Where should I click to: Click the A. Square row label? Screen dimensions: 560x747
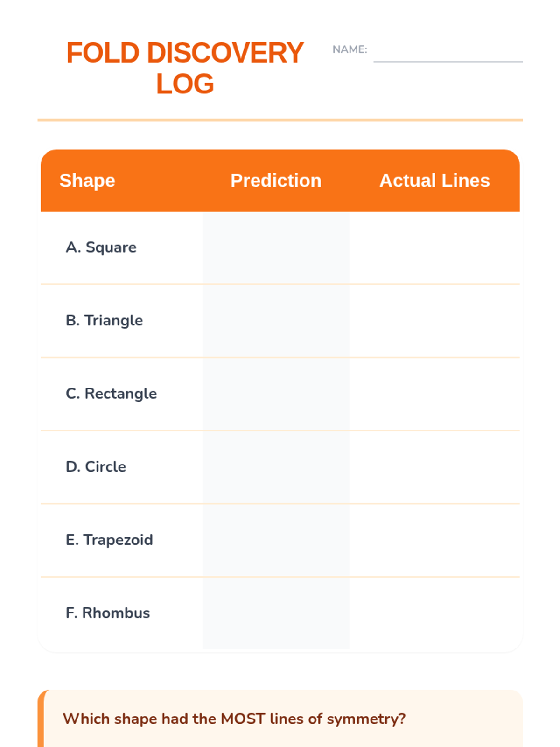[101, 247]
